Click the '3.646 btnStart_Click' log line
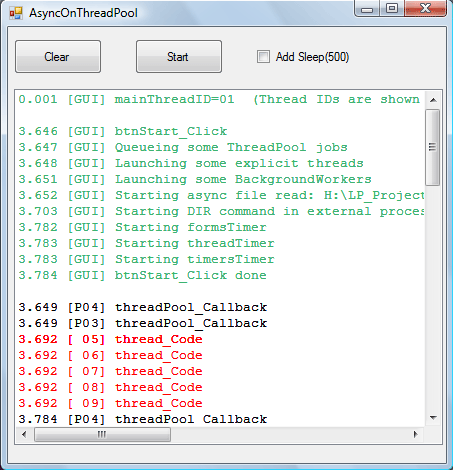 123,131
